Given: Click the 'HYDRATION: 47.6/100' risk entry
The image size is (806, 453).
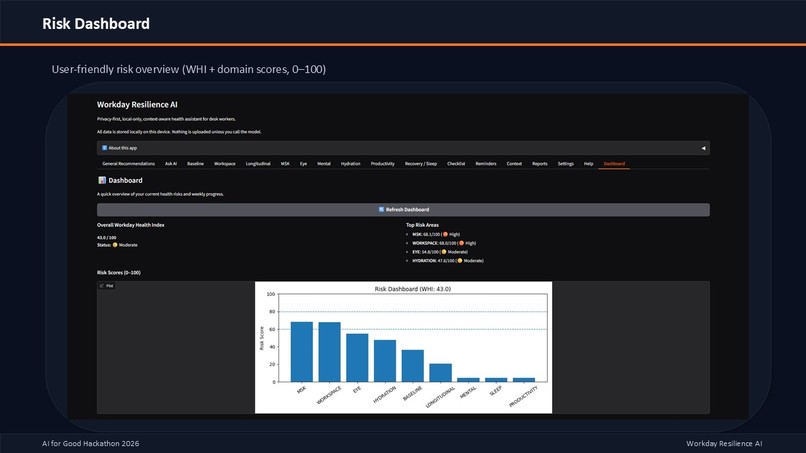Looking at the screenshot, I should pyautogui.click(x=448, y=261).
